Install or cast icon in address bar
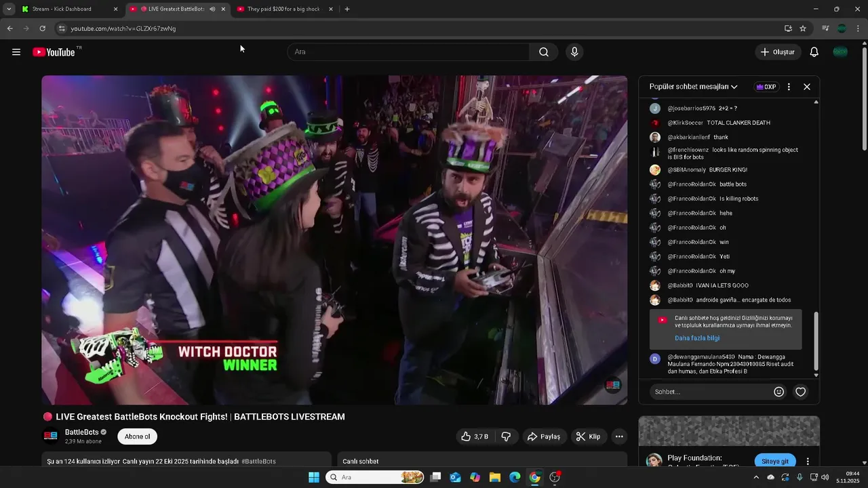868x488 pixels. coord(788,28)
